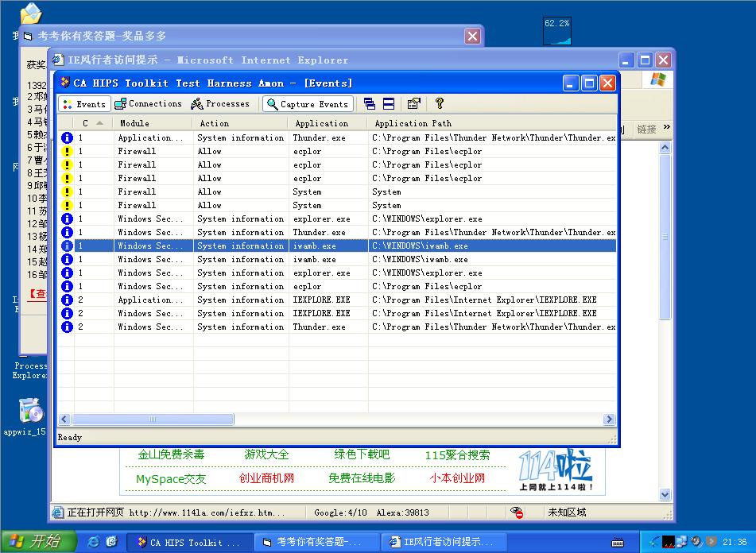Sort by the Application Path column header
Image resolution: width=756 pixels, height=553 pixels.
click(x=492, y=123)
